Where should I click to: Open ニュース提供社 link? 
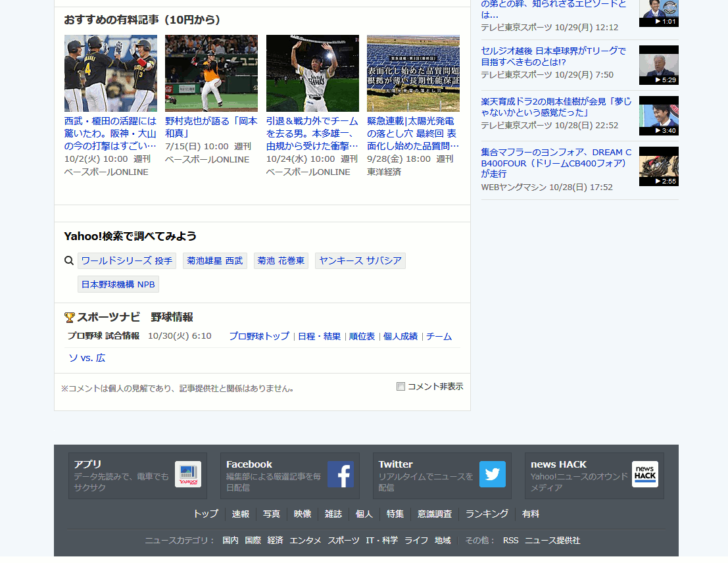point(552,541)
